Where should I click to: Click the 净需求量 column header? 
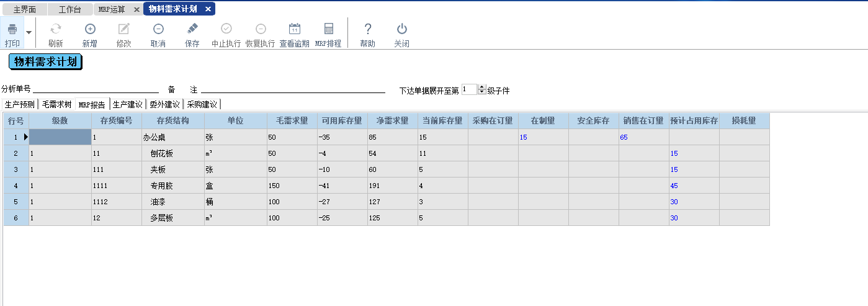[393, 120]
